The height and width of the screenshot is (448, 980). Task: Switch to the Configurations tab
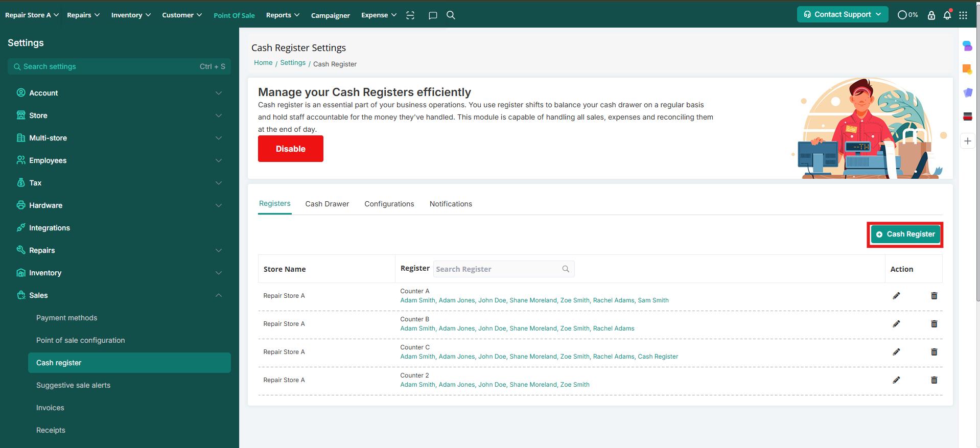(x=389, y=204)
